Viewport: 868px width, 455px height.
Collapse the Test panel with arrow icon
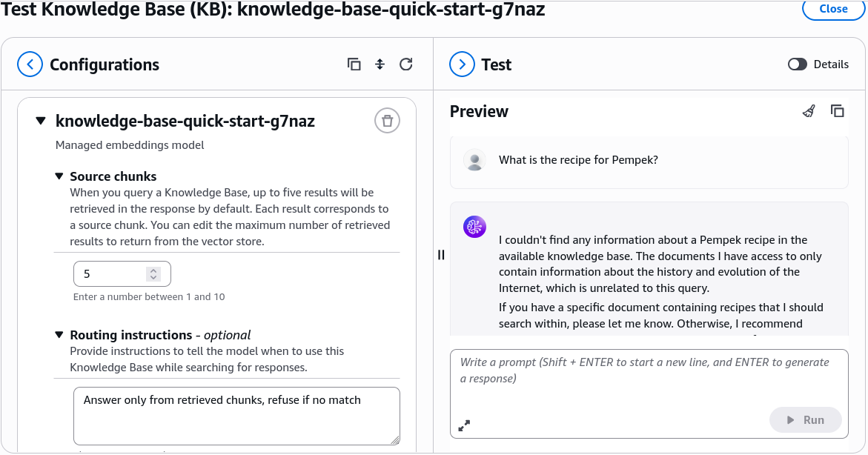[x=463, y=64]
